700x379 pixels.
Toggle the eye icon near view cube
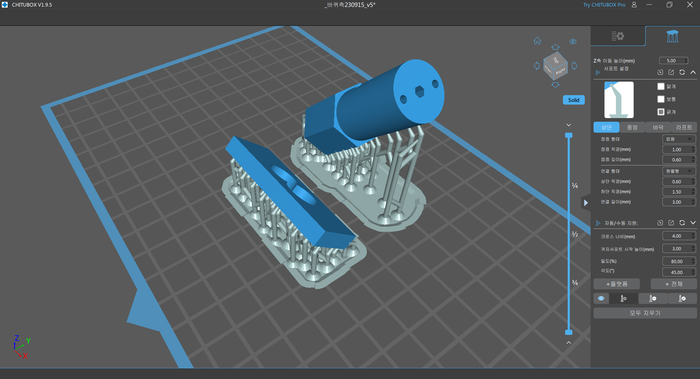coord(573,42)
